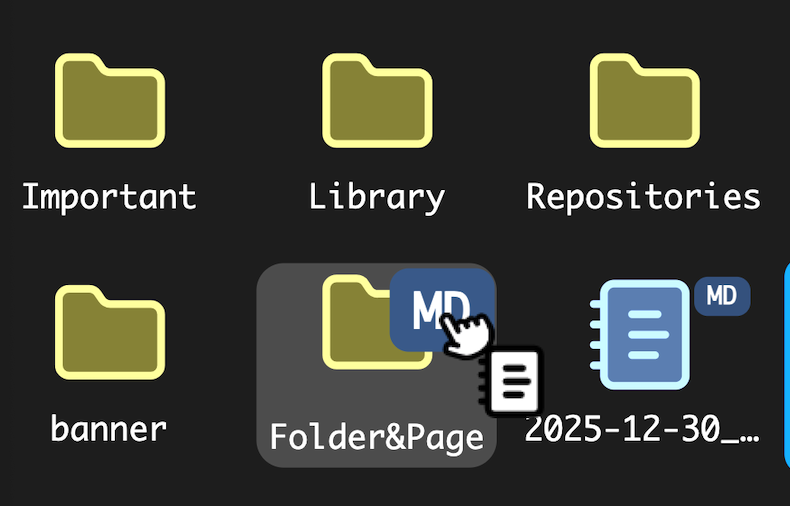Viewport: 790px width, 506px height.
Task: Click the Repositories folder icon
Action: tap(645, 101)
